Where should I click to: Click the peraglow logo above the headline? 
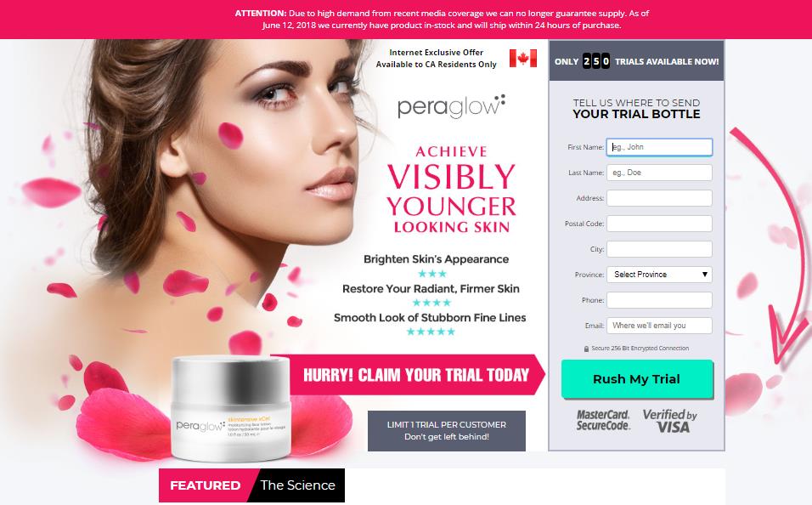(451, 106)
